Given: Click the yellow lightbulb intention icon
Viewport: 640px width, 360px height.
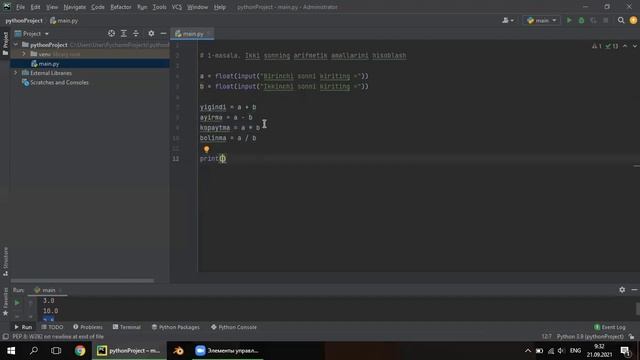Looking at the screenshot, I should [x=207, y=149].
